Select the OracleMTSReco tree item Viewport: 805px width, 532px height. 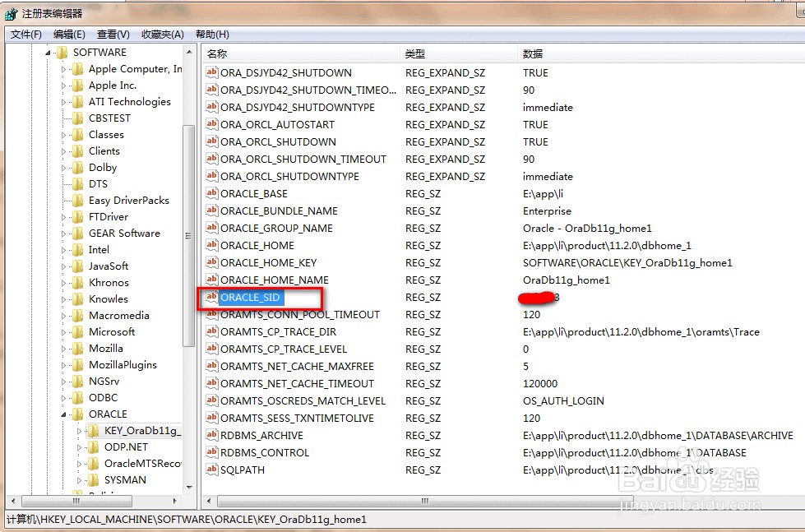pos(143,463)
